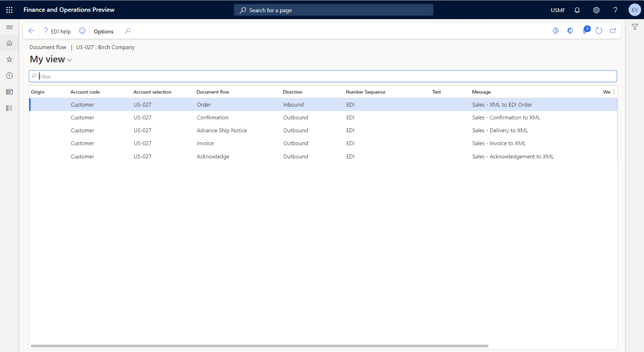Screen dimensions: 644x352
Task: Open Favorites star in sidebar
Action: click(9, 59)
